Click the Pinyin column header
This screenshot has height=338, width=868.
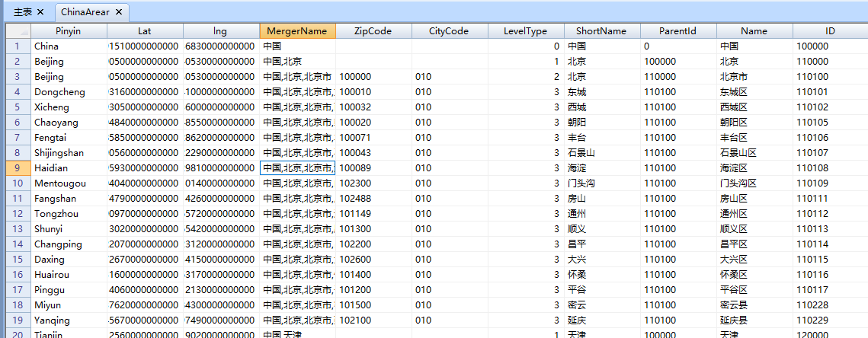[69, 31]
